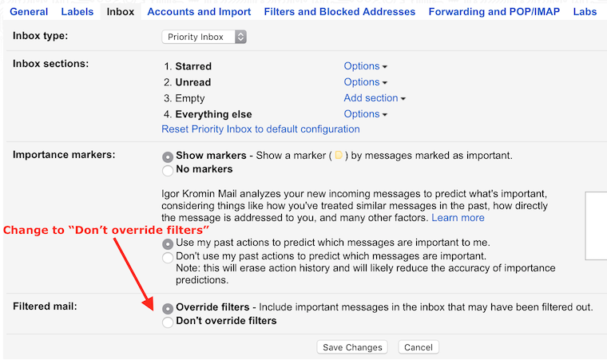Screen dimensions: 607x364
Task: Select the No markers radio button
Action: pos(168,171)
